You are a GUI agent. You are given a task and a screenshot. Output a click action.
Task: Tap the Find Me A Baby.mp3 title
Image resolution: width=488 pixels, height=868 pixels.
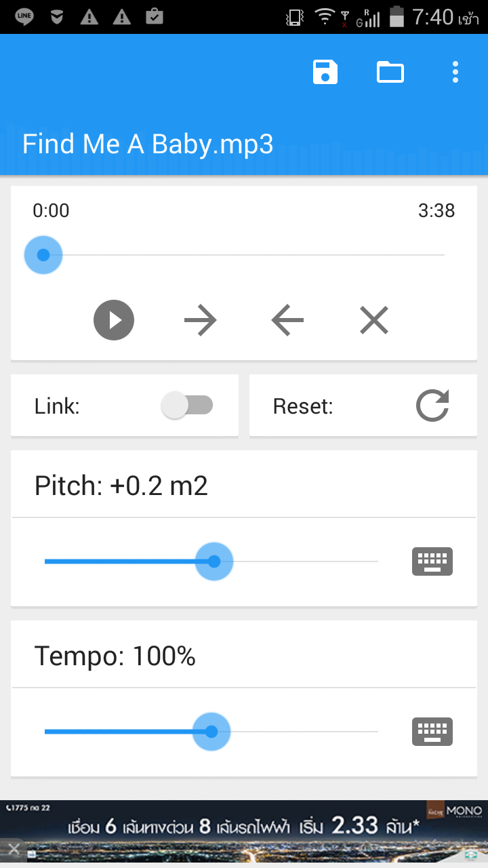148,144
